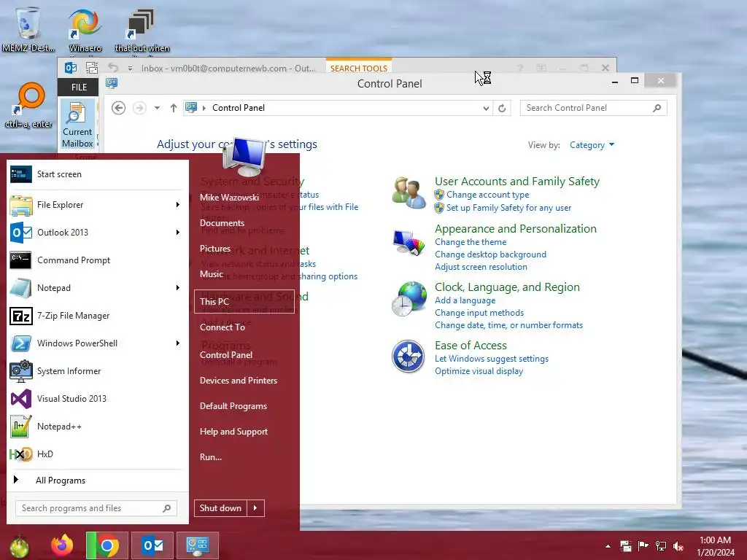
Task: Show hidden tray icons arrow
Action: point(608,546)
